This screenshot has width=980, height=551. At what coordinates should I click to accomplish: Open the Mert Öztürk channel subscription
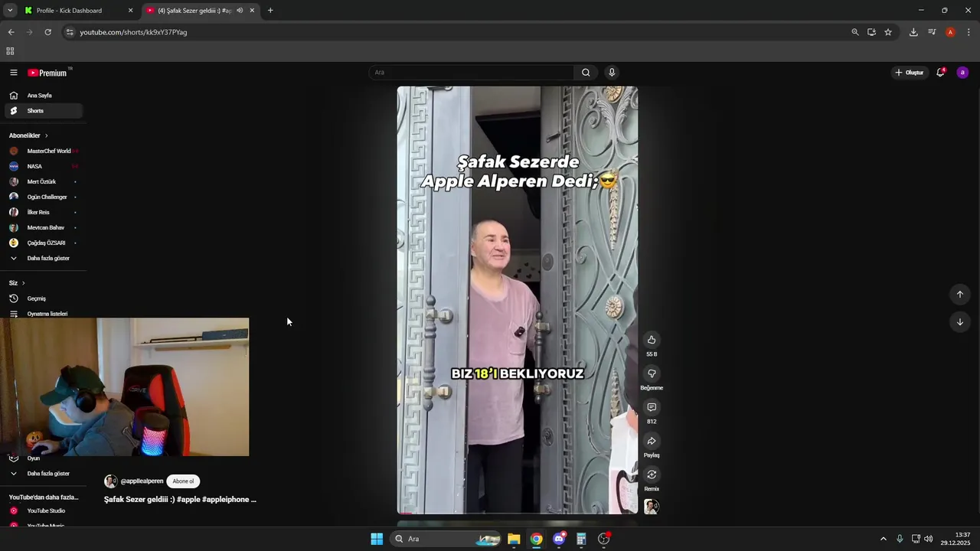pos(43,181)
